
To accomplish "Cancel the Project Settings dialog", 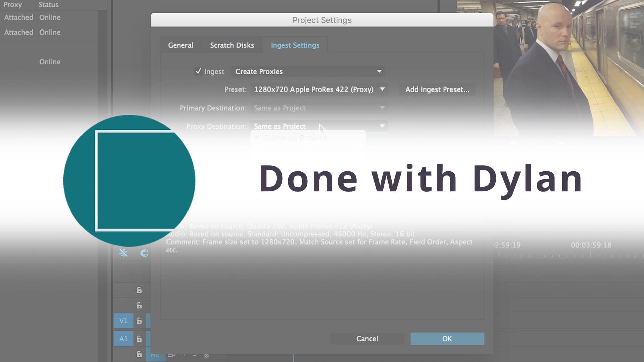I will click(x=367, y=339).
